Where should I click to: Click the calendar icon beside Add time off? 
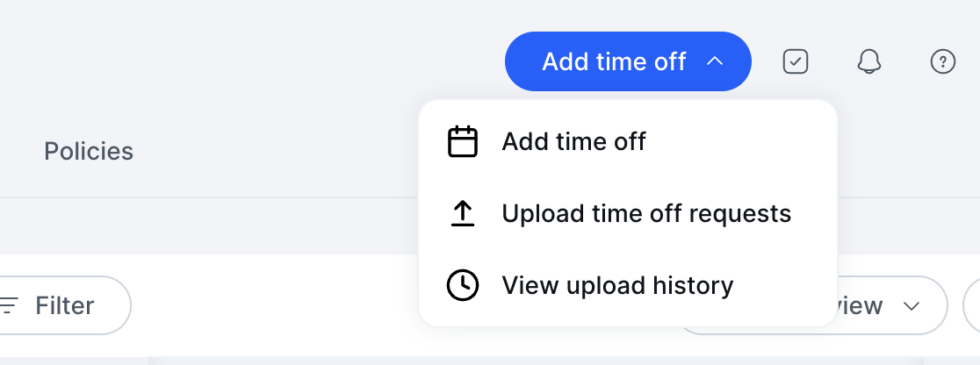463,142
